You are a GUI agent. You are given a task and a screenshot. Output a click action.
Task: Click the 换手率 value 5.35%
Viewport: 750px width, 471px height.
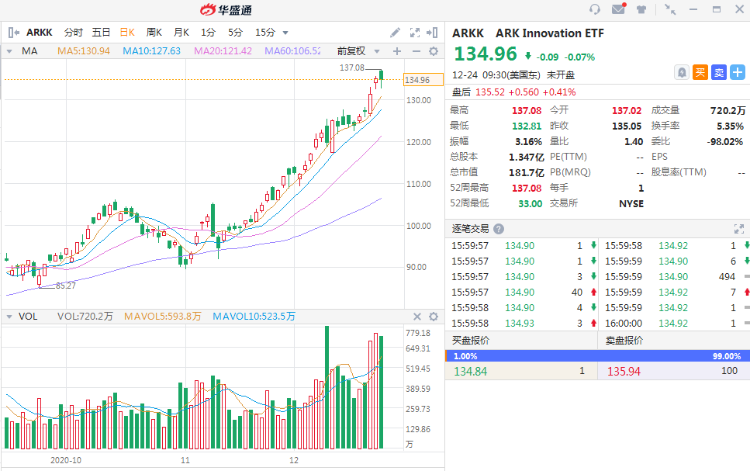coord(730,126)
